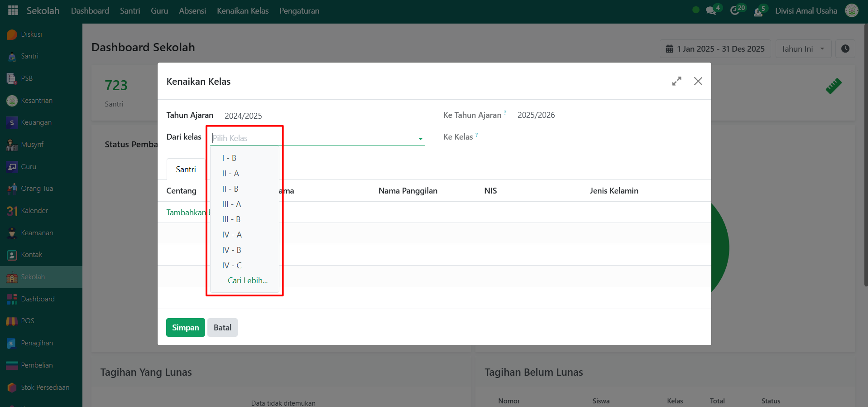Open Keuangan in the sidebar
Viewport: 868px width, 407px height.
coord(36,122)
